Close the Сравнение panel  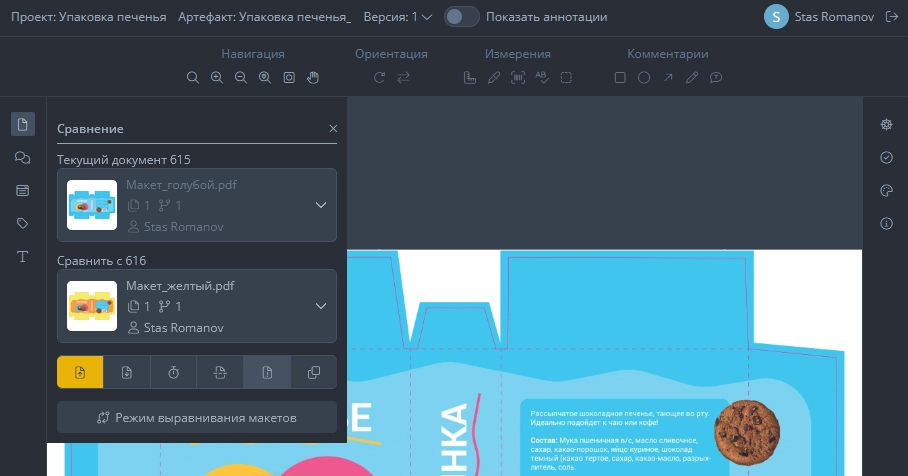333,129
